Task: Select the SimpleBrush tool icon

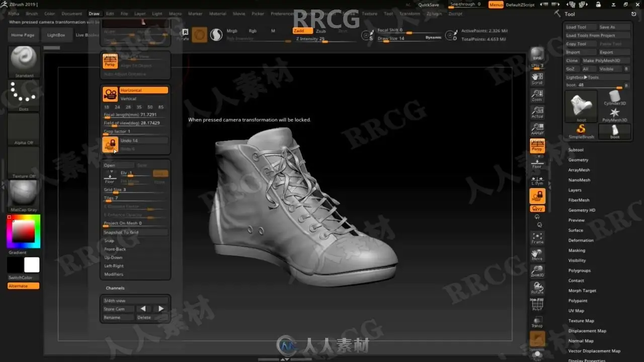Action: tap(581, 131)
